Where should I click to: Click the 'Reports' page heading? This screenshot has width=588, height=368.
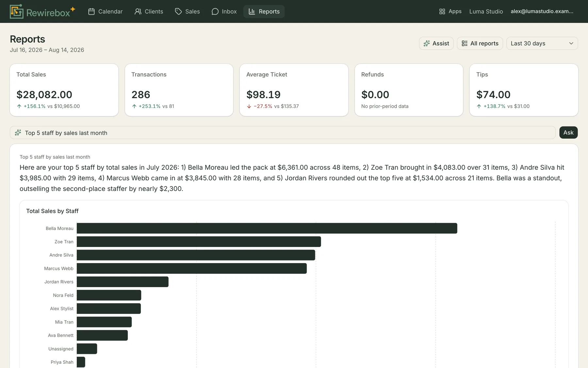click(27, 39)
